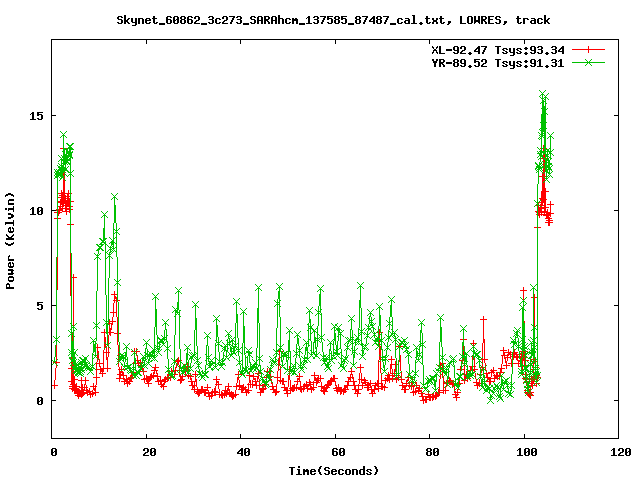Click the plot title Skynet_60862_3c273 text
The height and width of the screenshot is (480, 640).
pyautogui.click(x=333, y=20)
